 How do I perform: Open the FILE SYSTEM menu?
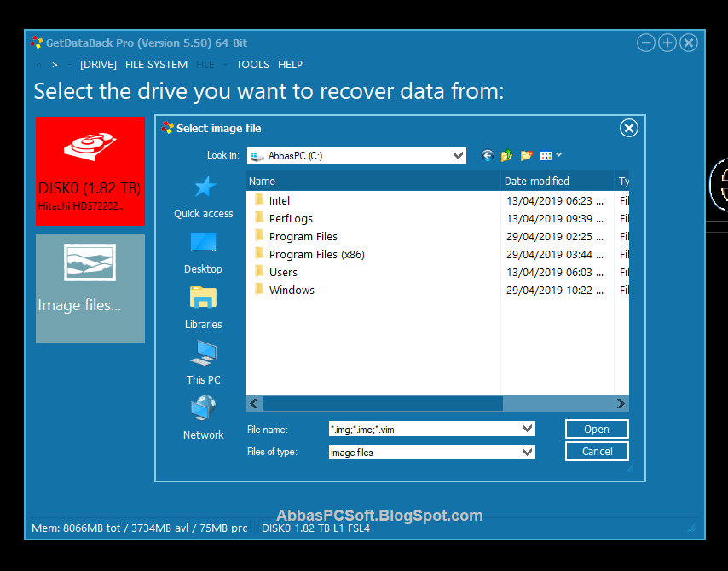tap(156, 65)
